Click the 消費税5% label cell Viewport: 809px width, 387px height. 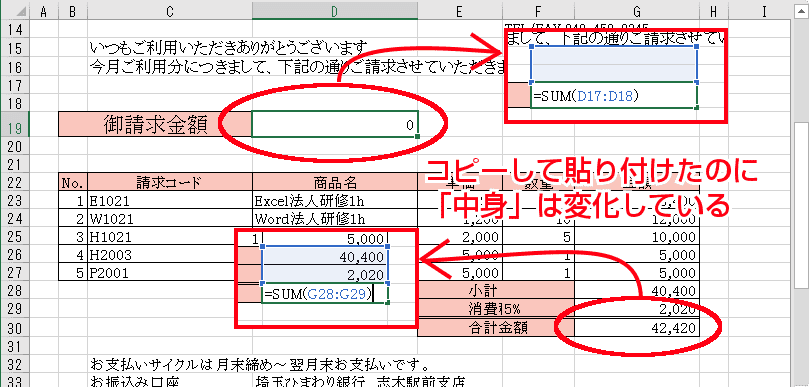pyautogui.click(x=496, y=309)
